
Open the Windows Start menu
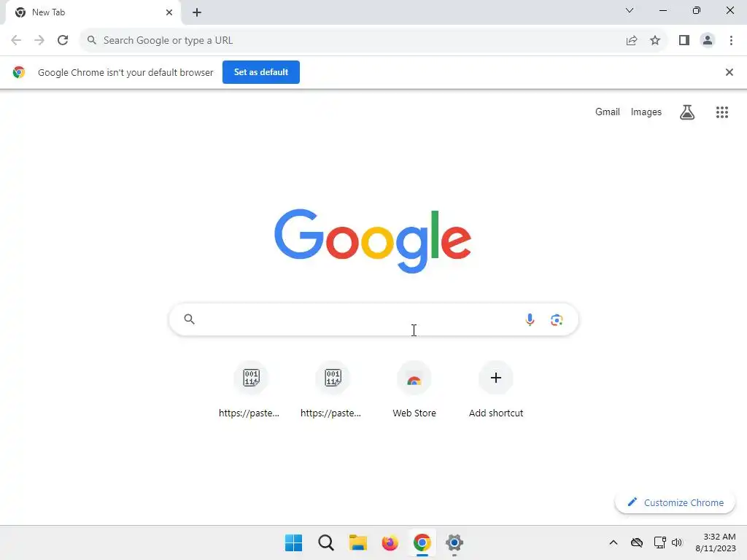pos(293,542)
